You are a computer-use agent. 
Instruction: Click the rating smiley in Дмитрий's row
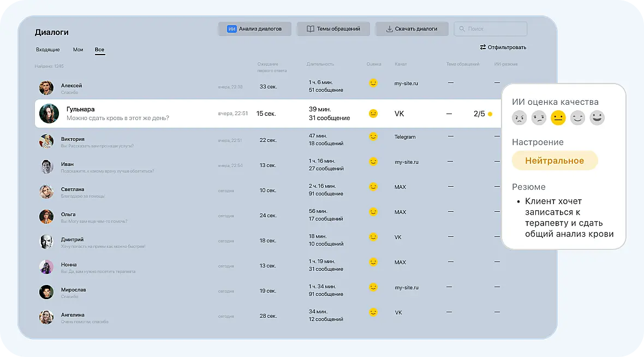tap(373, 237)
